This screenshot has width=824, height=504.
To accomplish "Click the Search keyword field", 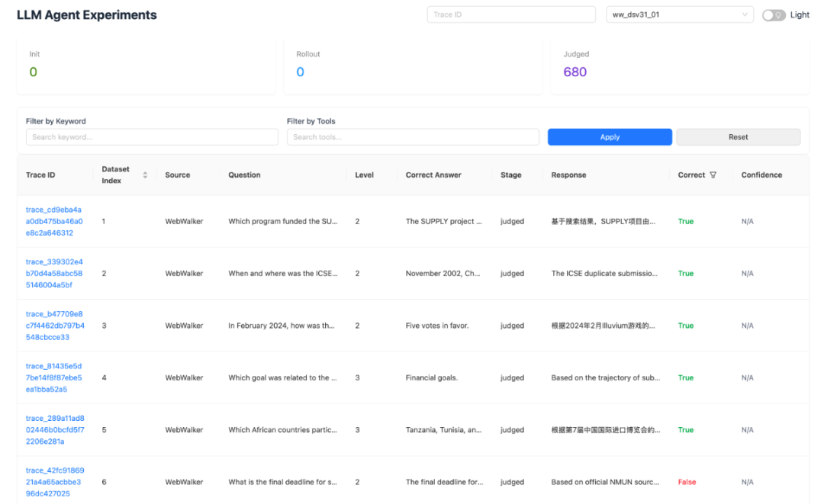I will pos(152,137).
